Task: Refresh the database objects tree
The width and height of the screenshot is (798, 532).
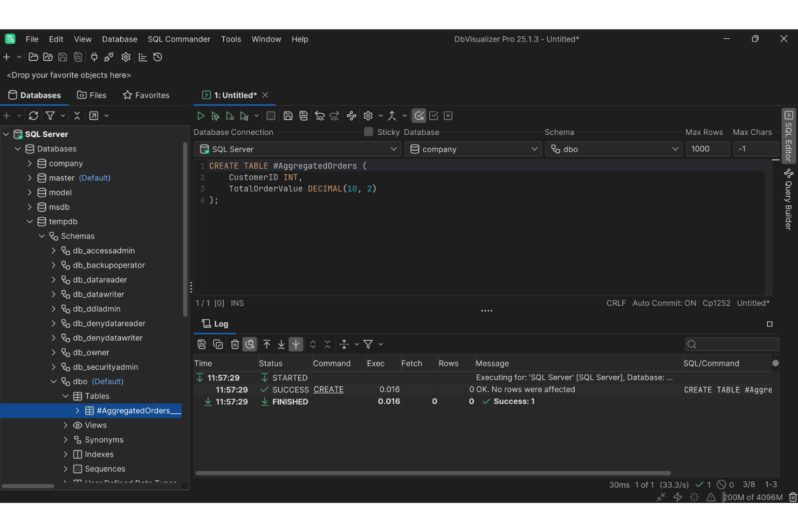Action: click(x=33, y=115)
